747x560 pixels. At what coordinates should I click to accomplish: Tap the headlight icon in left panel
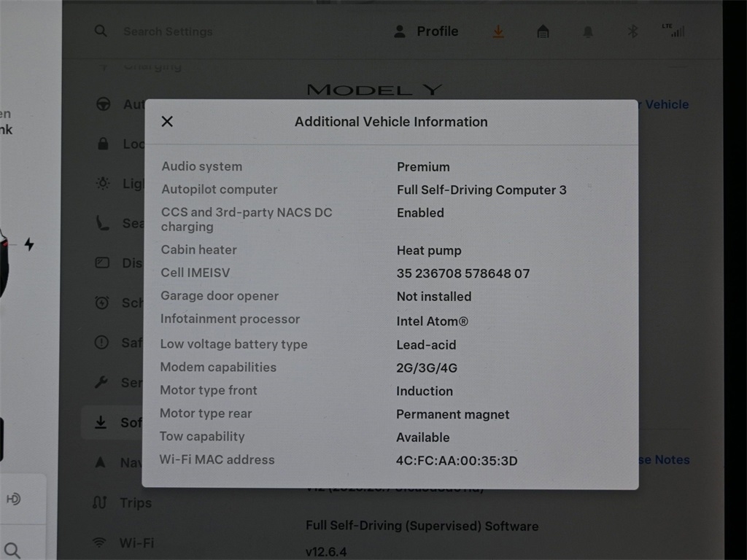[x=13, y=499]
